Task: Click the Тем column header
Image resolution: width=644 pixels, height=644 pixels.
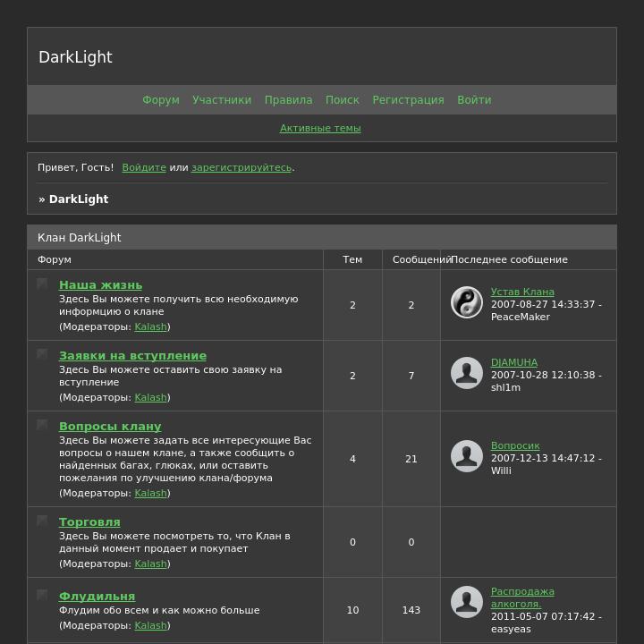Action: tap(352, 259)
